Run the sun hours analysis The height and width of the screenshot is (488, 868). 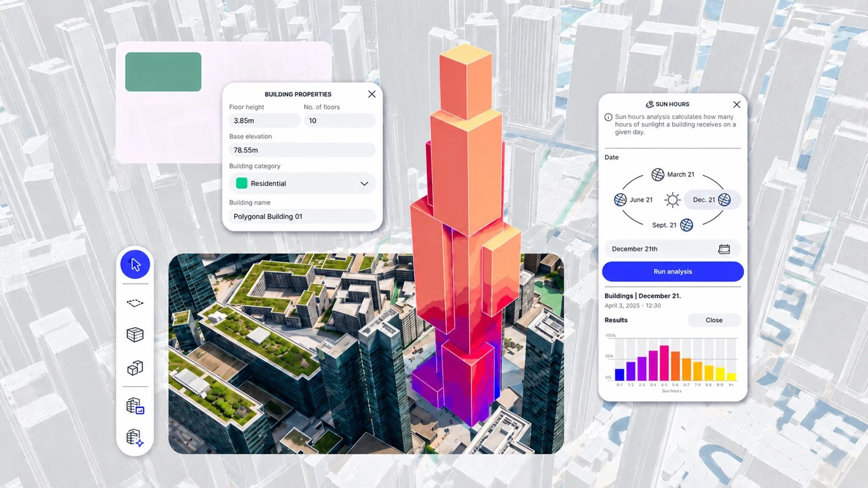click(673, 272)
